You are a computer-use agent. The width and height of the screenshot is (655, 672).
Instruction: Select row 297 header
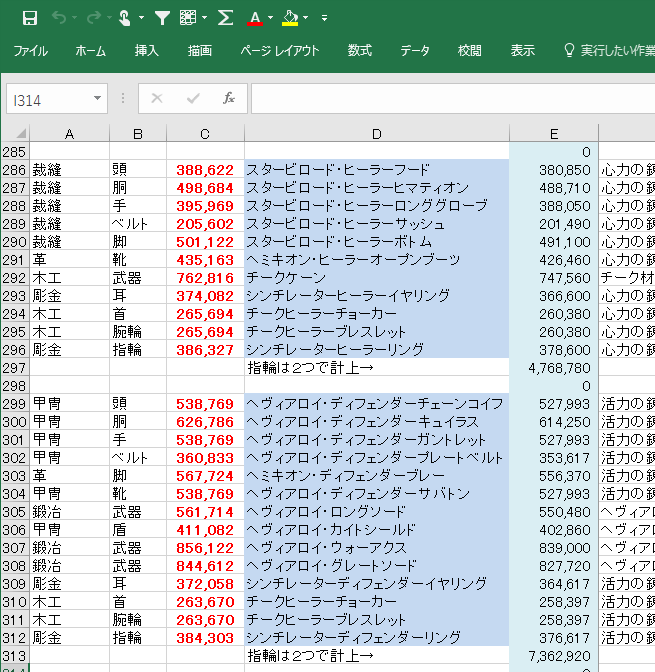14,368
